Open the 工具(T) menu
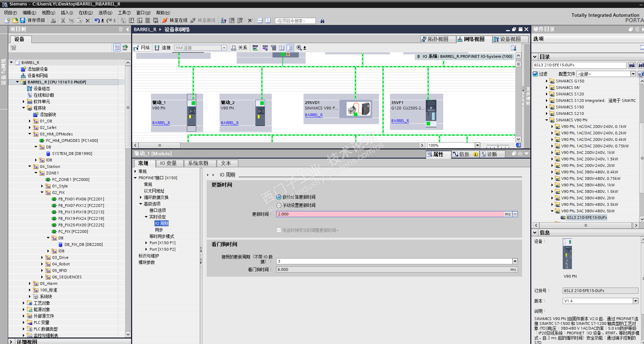This screenshot has height=344, width=644. (x=125, y=13)
